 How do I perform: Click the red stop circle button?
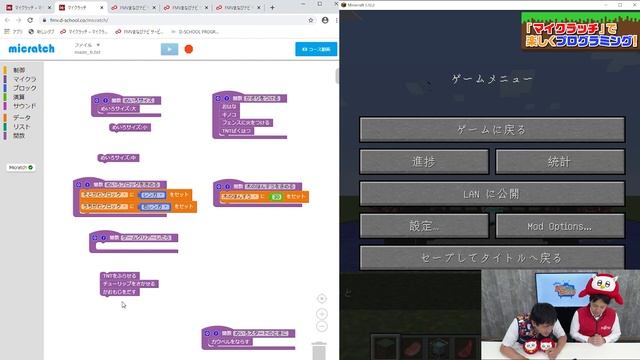tap(189, 49)
